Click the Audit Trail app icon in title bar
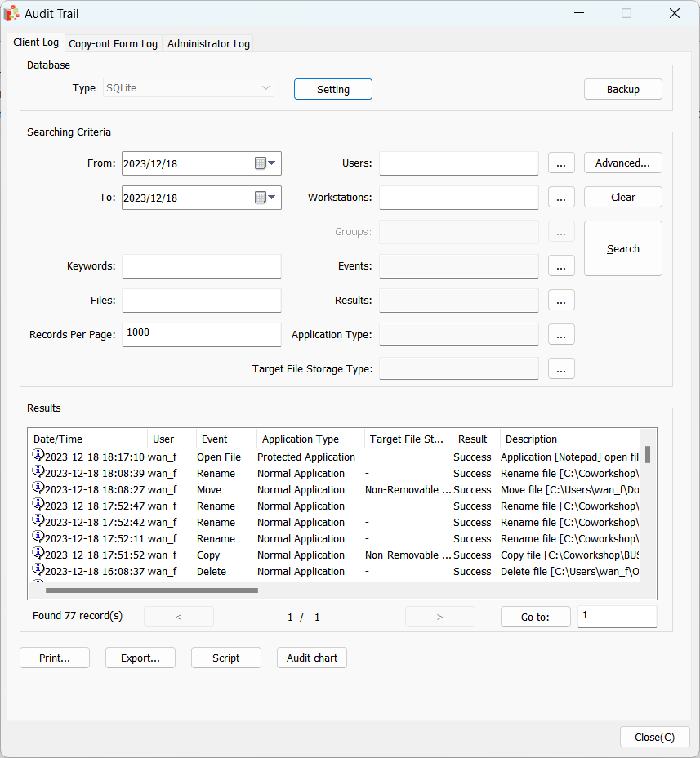The height and width of the screenshot is (758, 700). click(x=12, y=14)
